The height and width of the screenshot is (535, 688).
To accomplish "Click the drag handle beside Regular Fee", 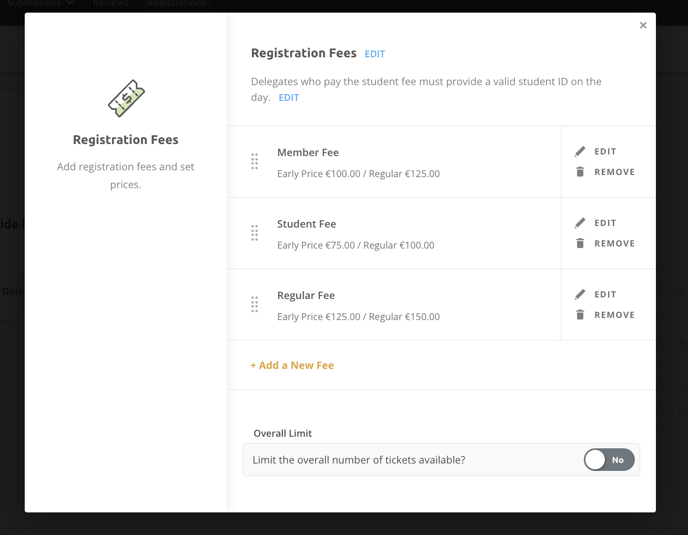I will click(254, 305).
